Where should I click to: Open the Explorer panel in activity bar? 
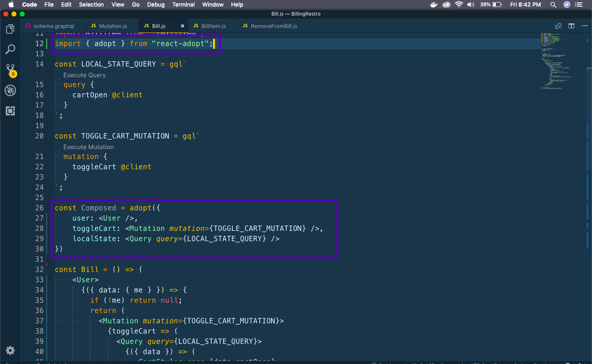[x=10, y=29]
